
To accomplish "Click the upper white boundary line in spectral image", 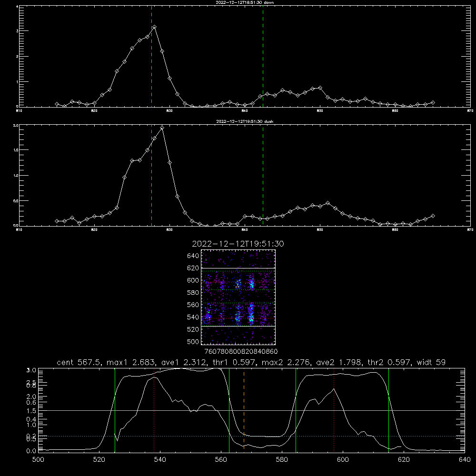I will coord(238,268).
